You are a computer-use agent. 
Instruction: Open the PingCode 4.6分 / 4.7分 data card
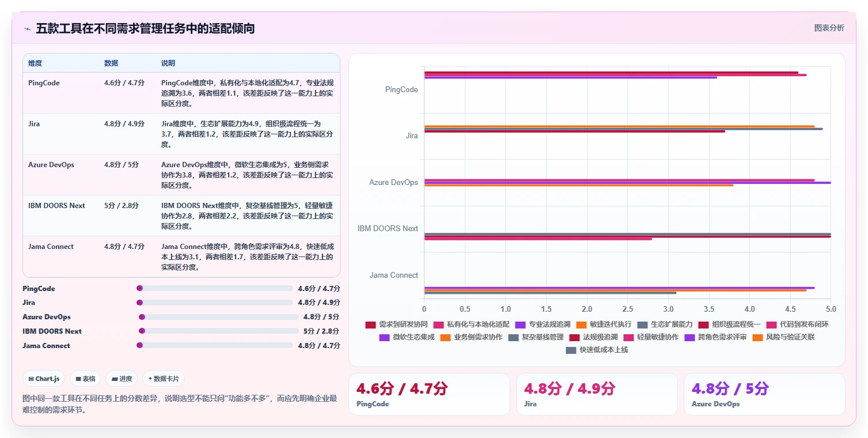[x=429, y=394]
